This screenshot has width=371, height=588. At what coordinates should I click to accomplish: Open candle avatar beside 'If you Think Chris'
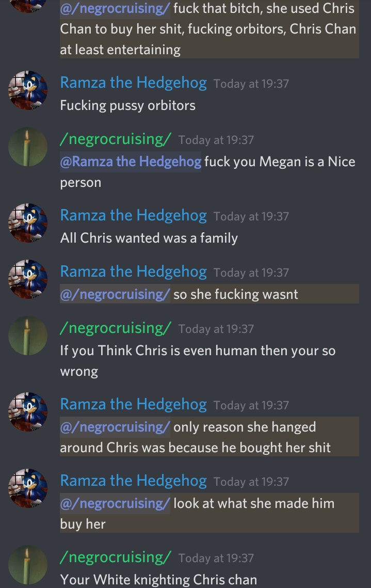point(28,336)
